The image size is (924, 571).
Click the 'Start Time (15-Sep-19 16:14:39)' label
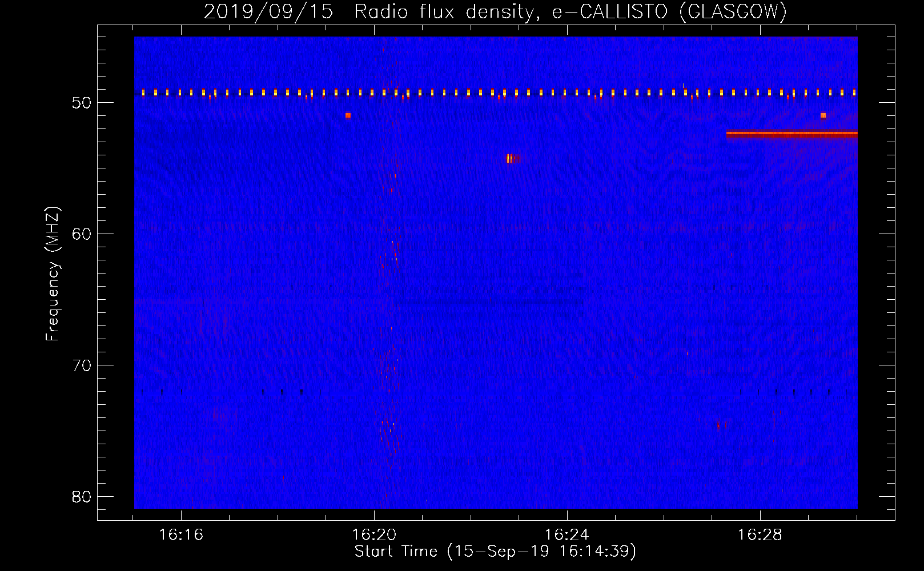point(495,552)
